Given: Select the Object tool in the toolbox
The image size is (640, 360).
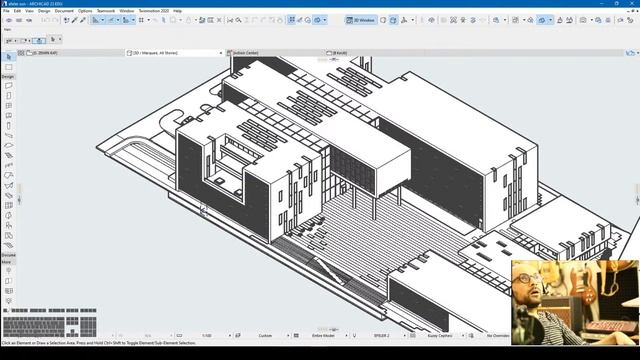Looking at the screenshot, I should tap(9, 225).
